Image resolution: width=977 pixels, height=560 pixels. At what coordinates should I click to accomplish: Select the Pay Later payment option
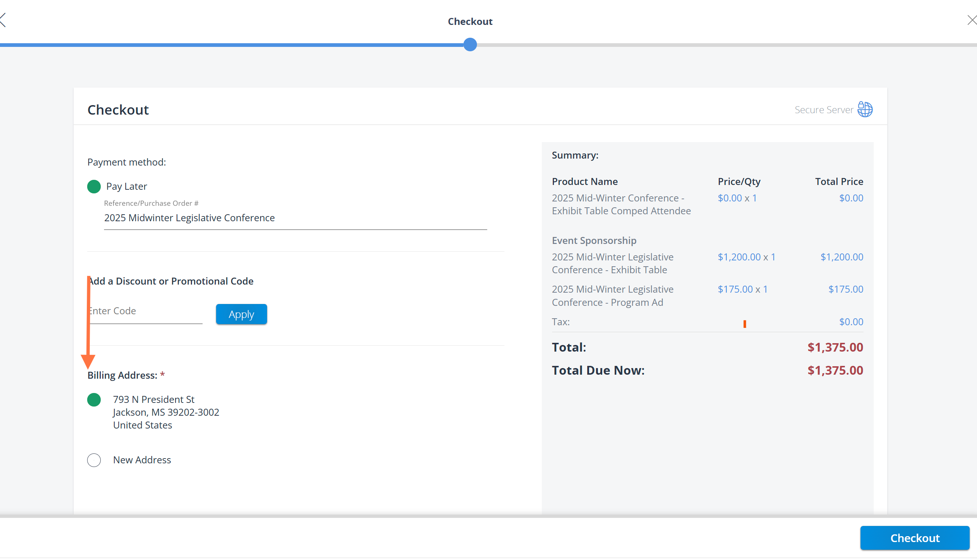94,186
